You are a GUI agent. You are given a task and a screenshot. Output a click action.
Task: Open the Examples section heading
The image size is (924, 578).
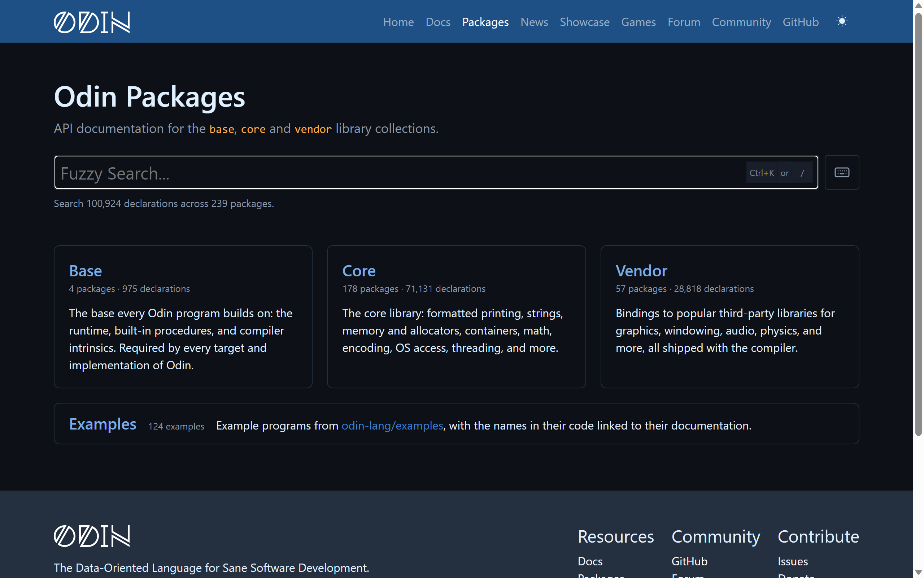(103, 424)
